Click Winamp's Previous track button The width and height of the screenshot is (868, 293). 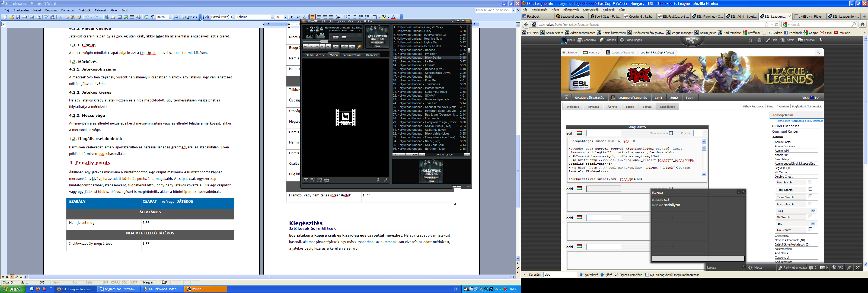coord(306,47)
